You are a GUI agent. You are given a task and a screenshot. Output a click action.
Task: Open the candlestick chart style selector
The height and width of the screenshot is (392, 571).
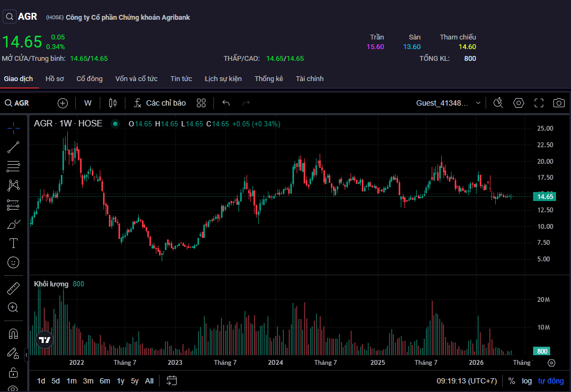coord(113,103)
